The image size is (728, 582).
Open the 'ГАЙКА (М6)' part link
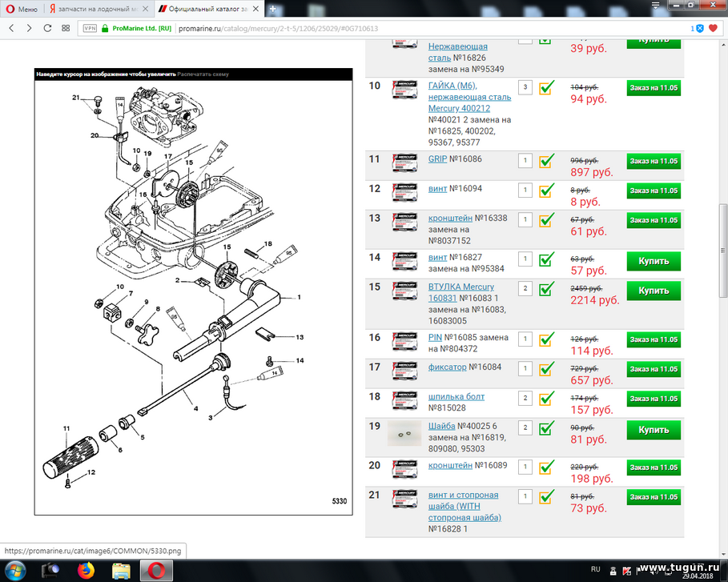click(x=469, y=97)
